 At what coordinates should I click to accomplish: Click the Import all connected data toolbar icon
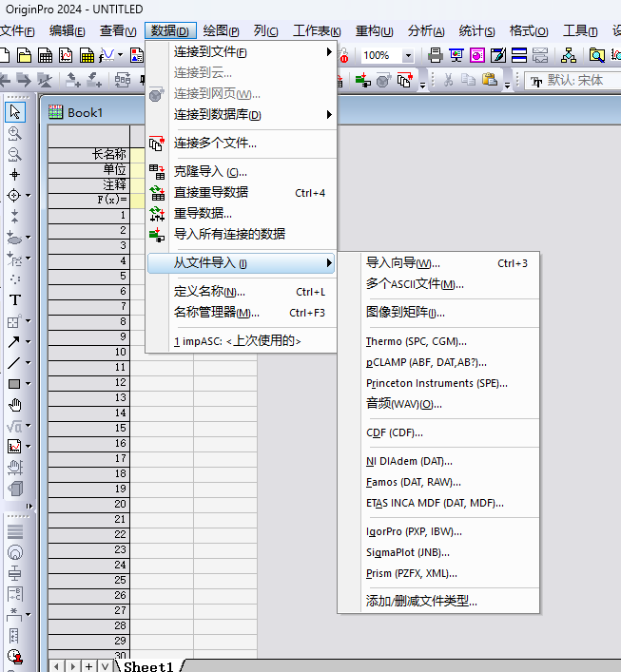[363, 80]
